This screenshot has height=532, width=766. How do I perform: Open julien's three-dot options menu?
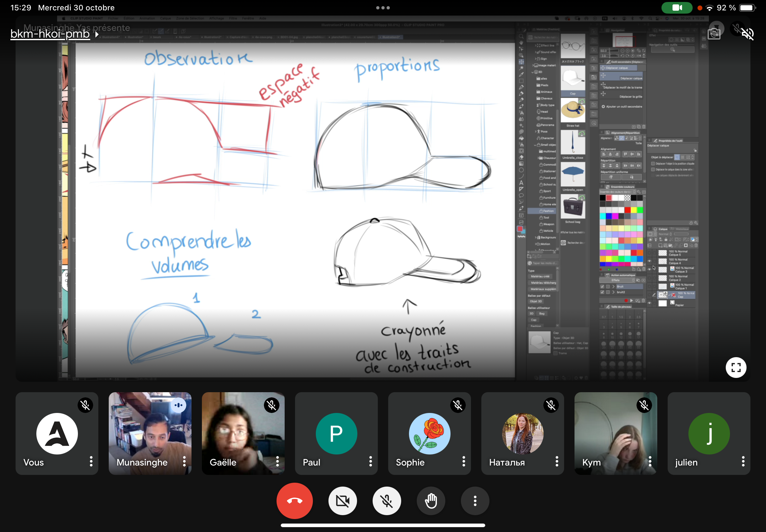pos(743,462)
